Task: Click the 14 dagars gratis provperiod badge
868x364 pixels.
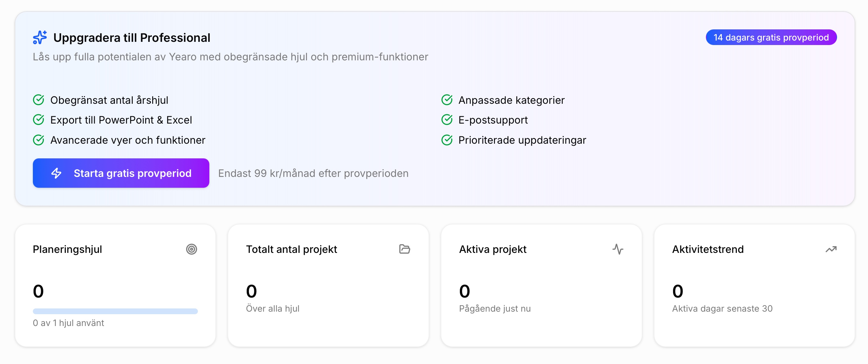Action: pos(771,37)
